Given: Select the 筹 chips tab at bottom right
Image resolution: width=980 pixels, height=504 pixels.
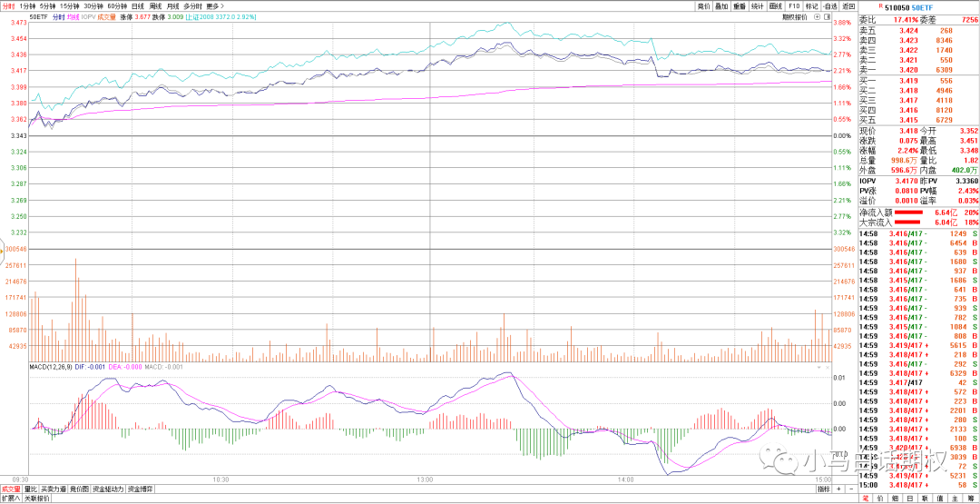Looking at the screenshot, I should [971, 499].
